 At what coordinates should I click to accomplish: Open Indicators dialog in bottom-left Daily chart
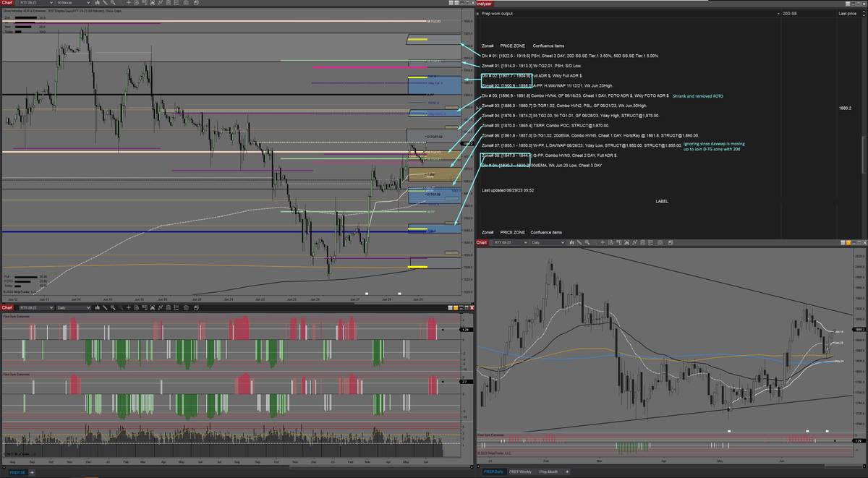click(x=161, y=308)
